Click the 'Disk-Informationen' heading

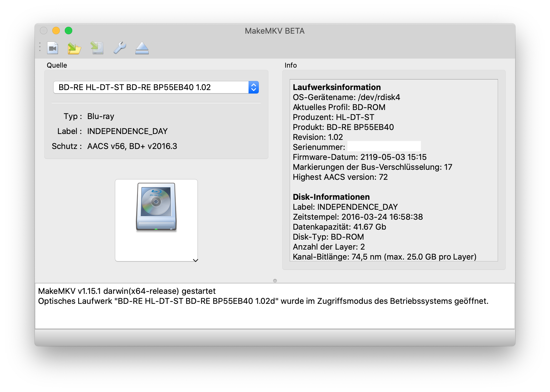pyautogui.click(x=331, y=197)
